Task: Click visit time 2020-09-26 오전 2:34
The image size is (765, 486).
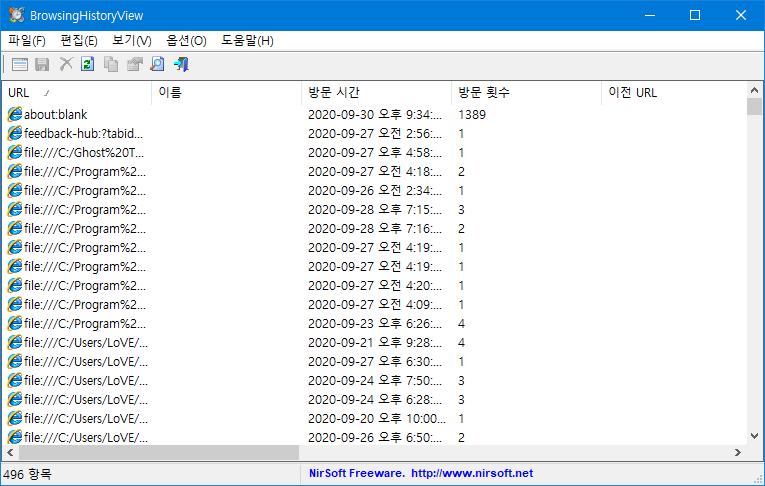Action: (375, 190)
